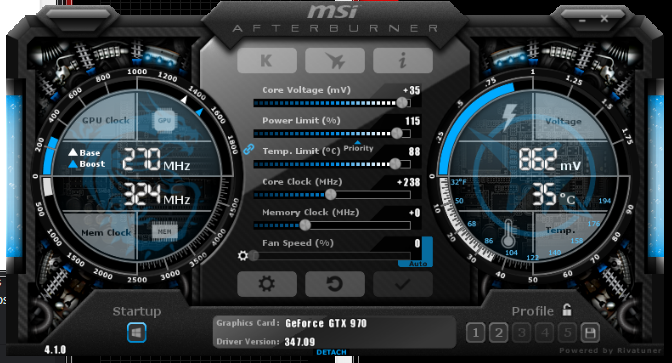Open settings with the gear button
The height and width of the screenshot is (363, 672).
tap(267, 284)
